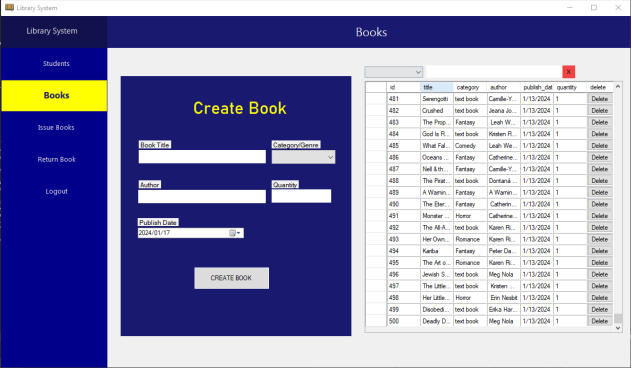
Task: Select category 'Horror' in row 491
Action: pyautogui.click(x=470, y=216)
